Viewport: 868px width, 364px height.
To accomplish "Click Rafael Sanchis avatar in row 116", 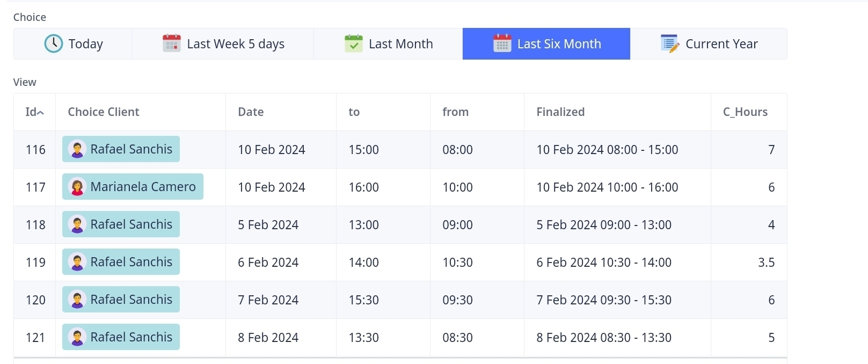I will pos(77,149).
